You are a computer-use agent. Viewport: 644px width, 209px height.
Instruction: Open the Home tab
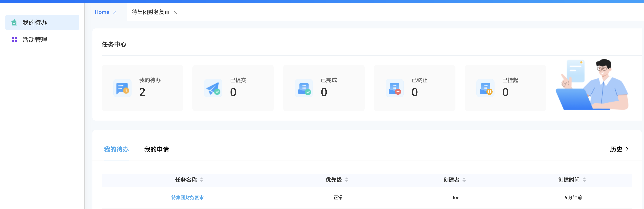pyautogui.click(x=102, y=12)
